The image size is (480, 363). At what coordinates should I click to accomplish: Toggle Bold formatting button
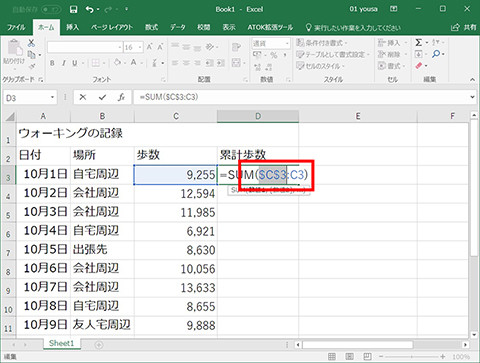pyautogui.click(x=52, y=63)
